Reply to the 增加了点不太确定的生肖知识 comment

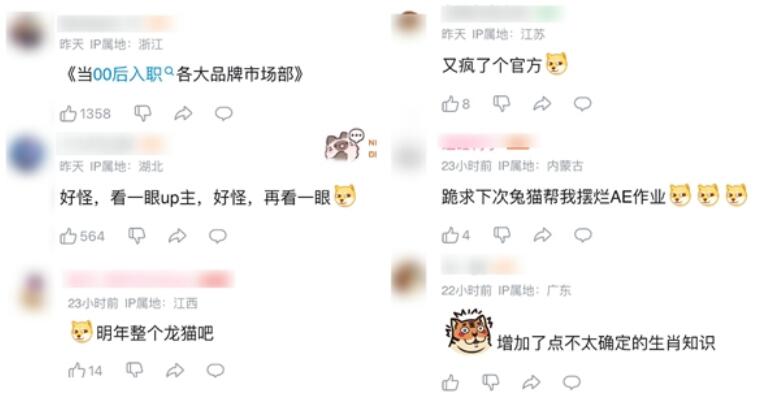pyautogui.click(x=572, y=382)
